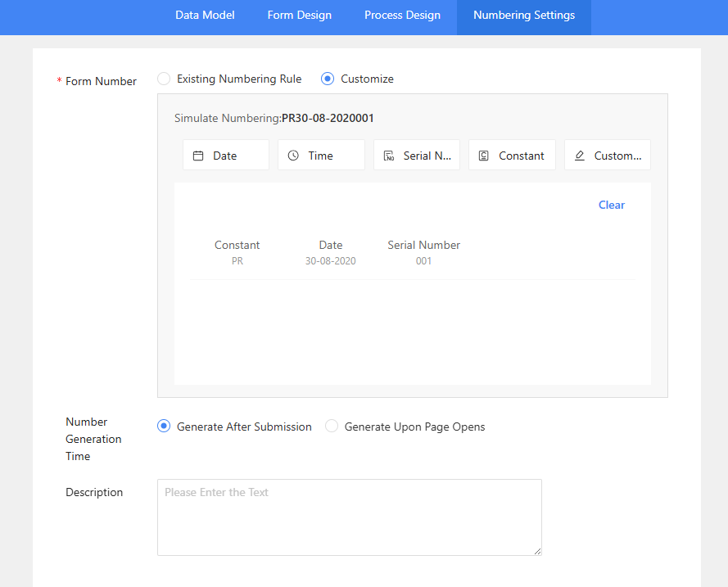Image resolution: width=728 pixels, height=587 pixels.
Task: Choose Generate Upon Page Opens
Action: 332,427
